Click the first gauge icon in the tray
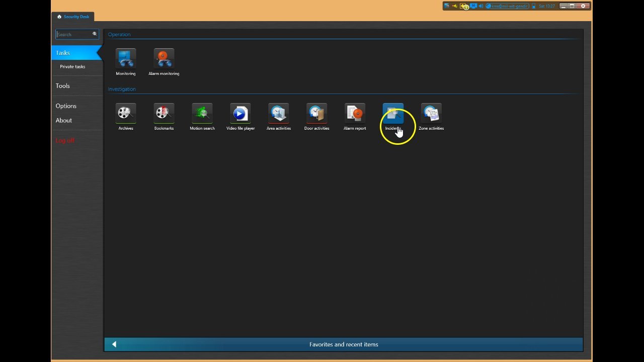The height and width of the screenshot is (362, 644). pyautogui.click(x=447, y=6)
